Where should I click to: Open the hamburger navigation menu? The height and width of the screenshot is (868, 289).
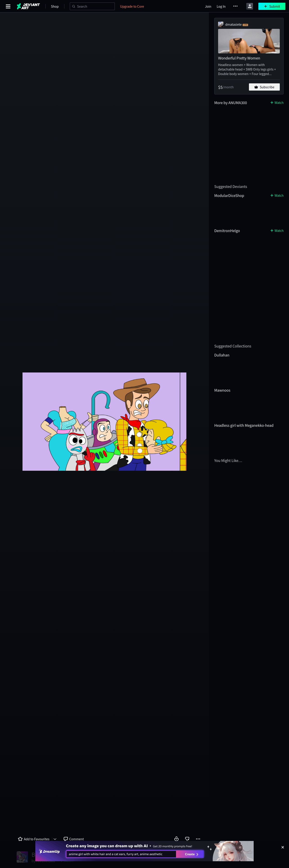point(8,6)
